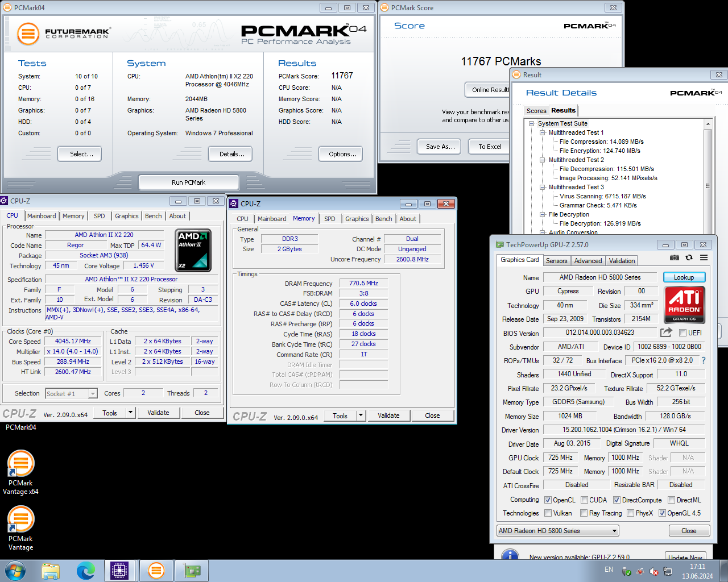
Task: Toggle the UEFI checkbox
Action: pos(682,333)
